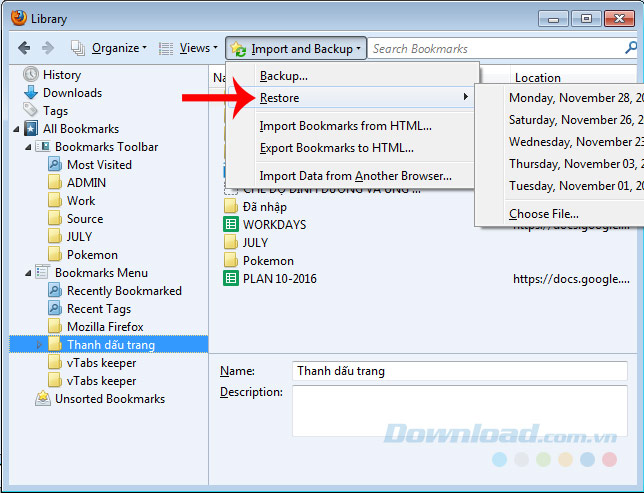Viewport: 644px width, 493px height.
Task: Click the Tags label icon
Action: pos(30,110)
